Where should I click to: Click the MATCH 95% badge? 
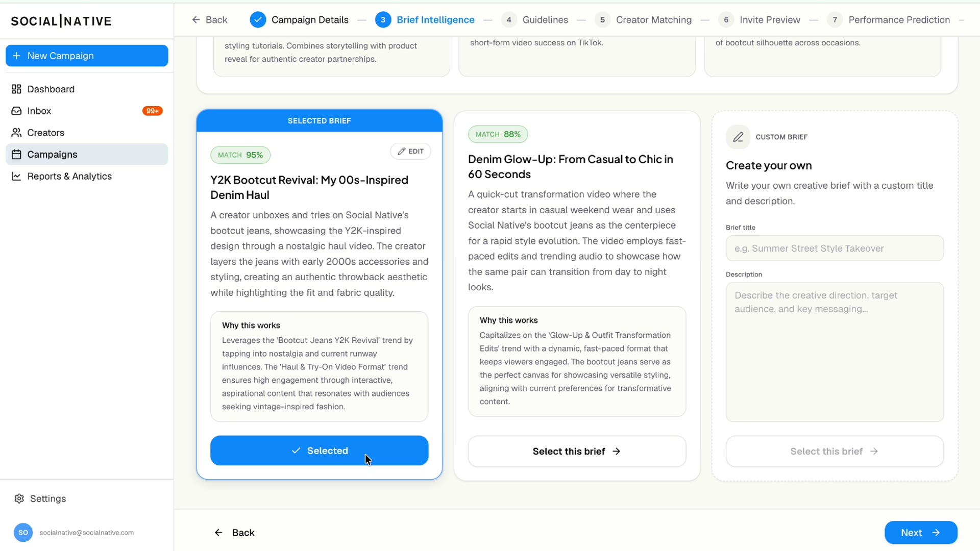(x=240, y=155)
